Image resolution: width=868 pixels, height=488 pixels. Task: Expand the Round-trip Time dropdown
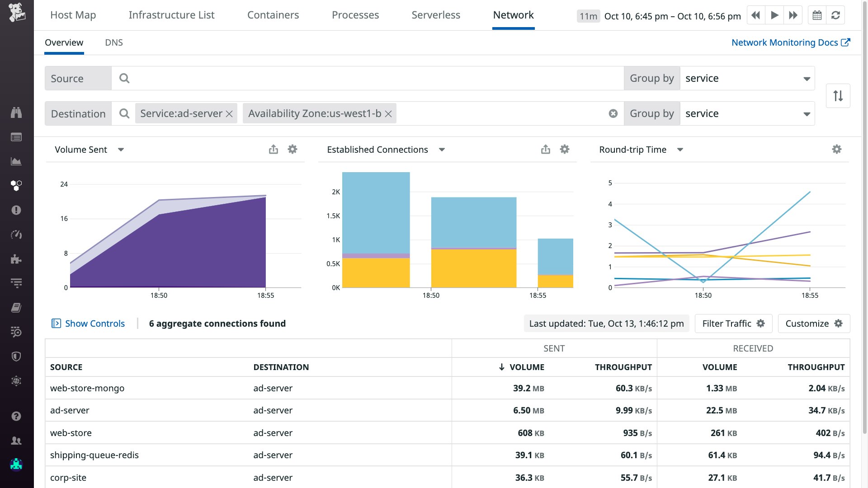[x=680, y=150]
